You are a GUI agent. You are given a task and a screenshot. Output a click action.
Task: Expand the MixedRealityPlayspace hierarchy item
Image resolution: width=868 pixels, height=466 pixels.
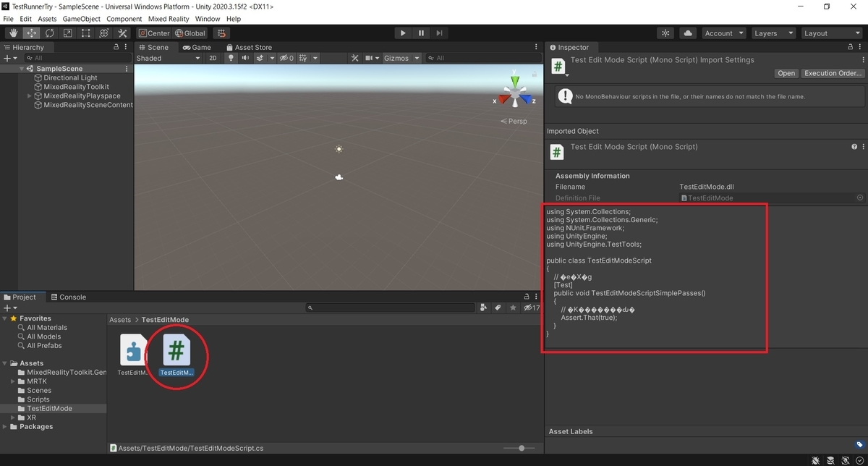click(29, 96)
